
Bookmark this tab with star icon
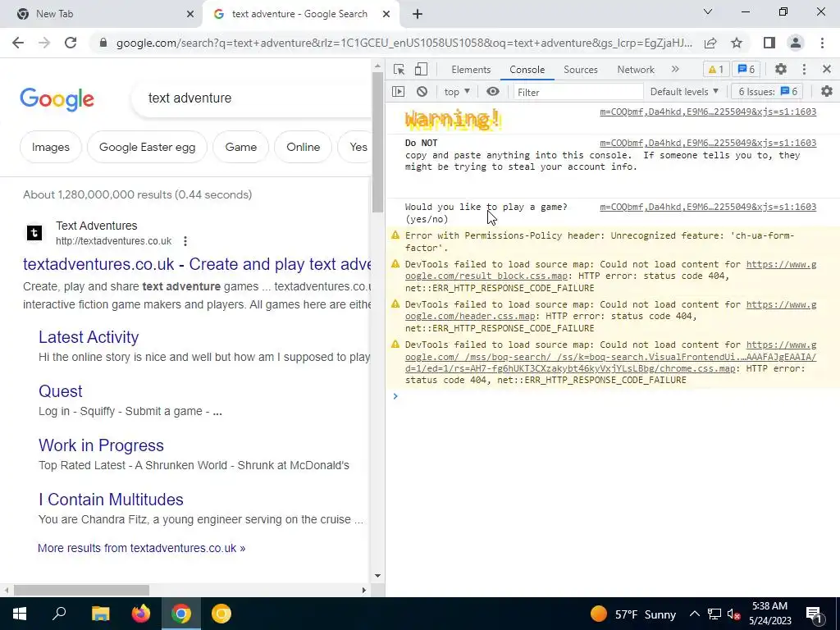click(737, 43)
